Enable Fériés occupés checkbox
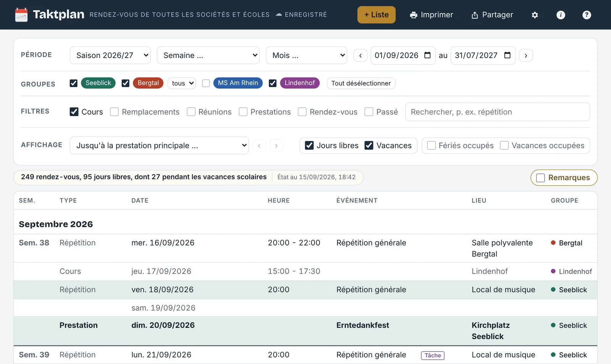The image size is (611, 364). click(x=432, y=145)
